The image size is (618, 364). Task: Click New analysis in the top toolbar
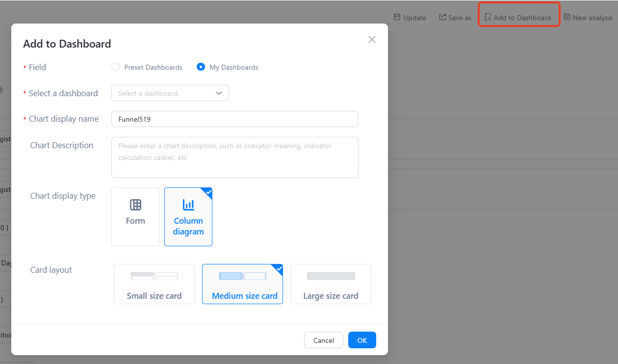coord(588,18)
